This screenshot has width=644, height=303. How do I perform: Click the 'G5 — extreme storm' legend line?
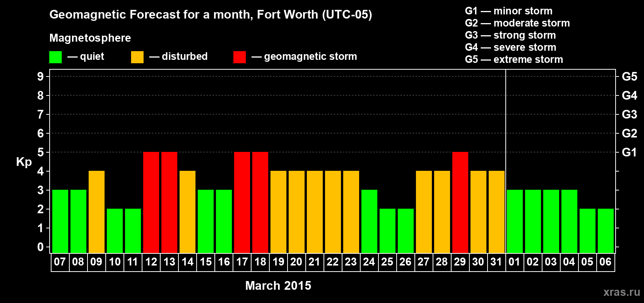[514, 59]
